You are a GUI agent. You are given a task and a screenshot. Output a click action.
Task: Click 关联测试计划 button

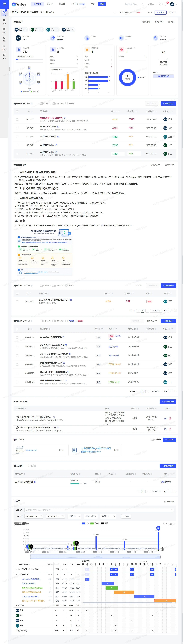coord(168,466)
